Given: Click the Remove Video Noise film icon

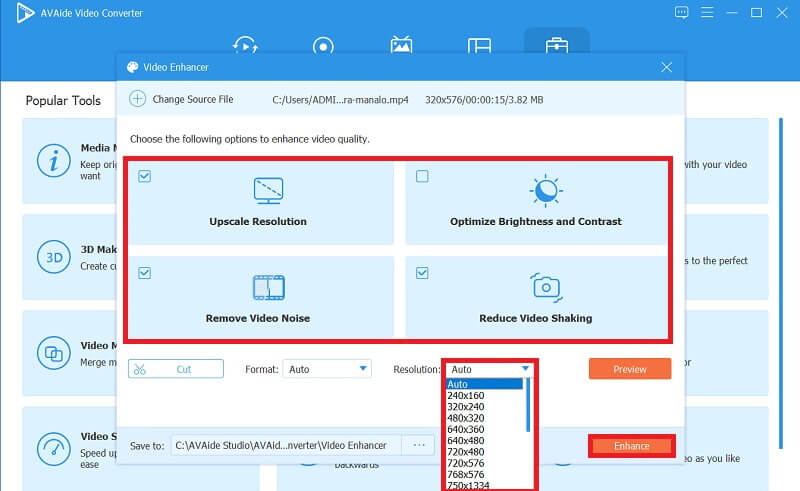Looking at the screenshot, I should click(x=269, y=287).
